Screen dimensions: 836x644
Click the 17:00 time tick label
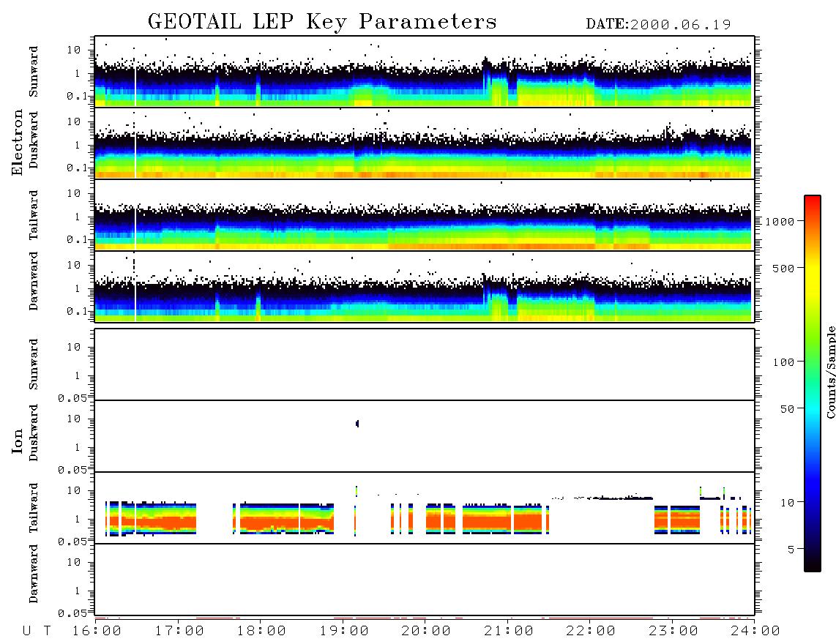pyautogui.click(x=179, y=631)
